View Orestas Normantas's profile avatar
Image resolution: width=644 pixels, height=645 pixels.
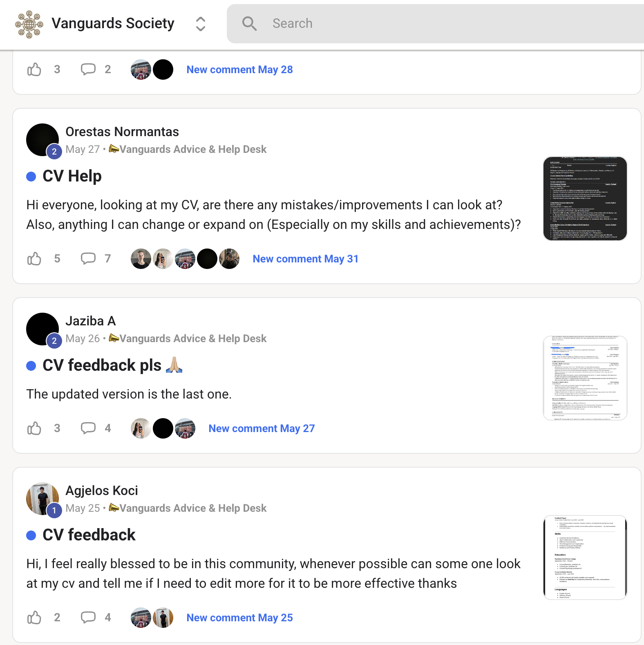[42, 140]
